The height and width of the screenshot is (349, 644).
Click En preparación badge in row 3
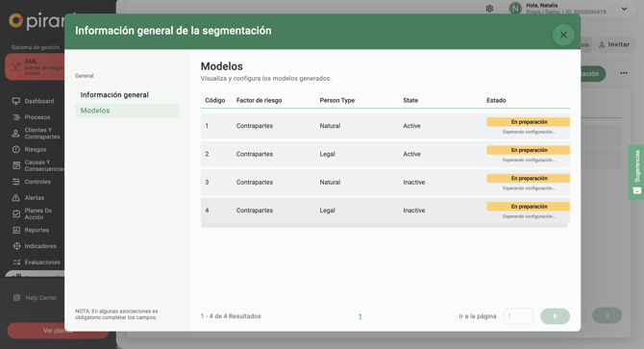[x=529, y=178]
